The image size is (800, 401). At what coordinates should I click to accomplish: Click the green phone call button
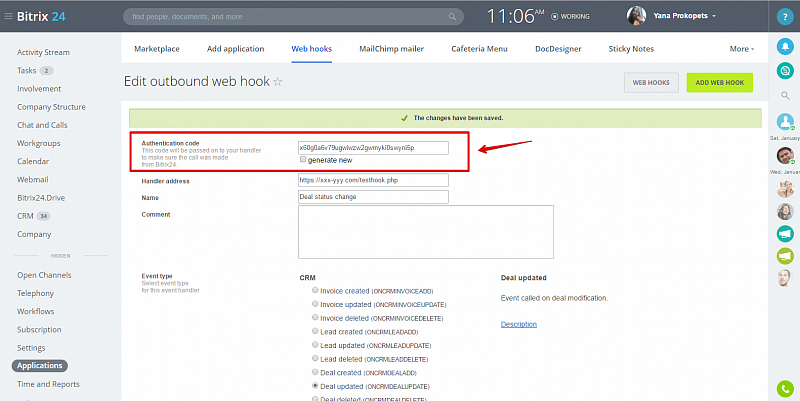point(785,389)
